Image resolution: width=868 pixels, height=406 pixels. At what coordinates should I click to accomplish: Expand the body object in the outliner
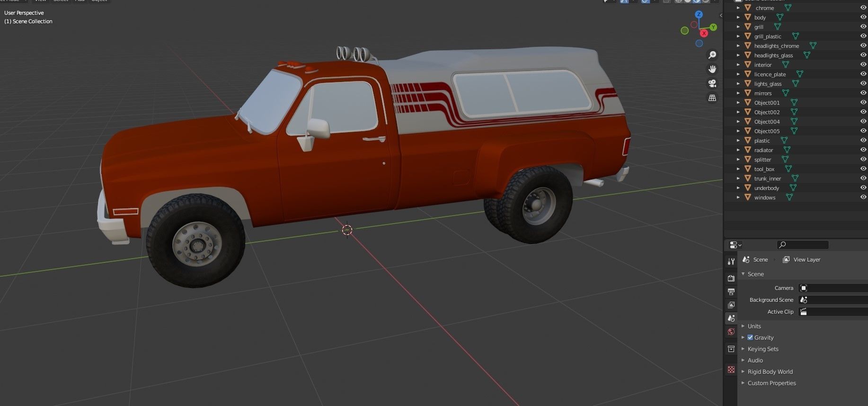738,17
